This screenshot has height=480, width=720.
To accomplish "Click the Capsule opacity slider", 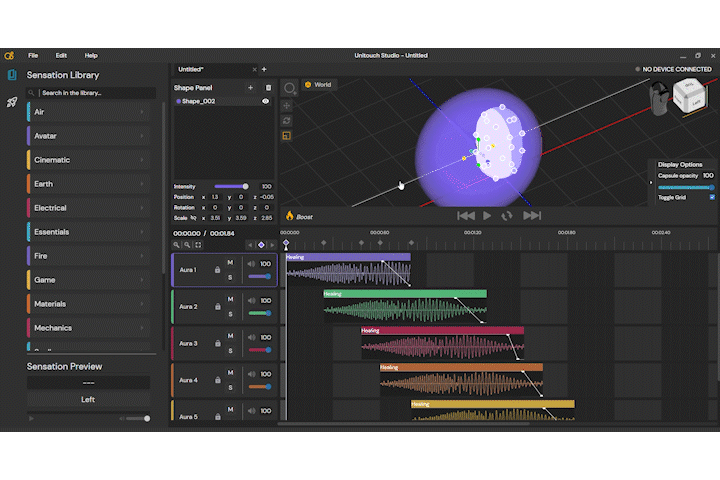I will (x=686, y=187).
